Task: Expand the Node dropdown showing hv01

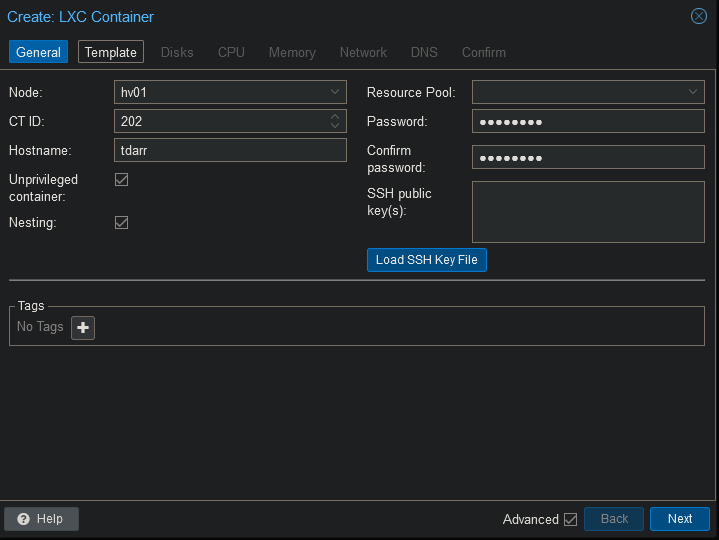Action: (335, 92)
